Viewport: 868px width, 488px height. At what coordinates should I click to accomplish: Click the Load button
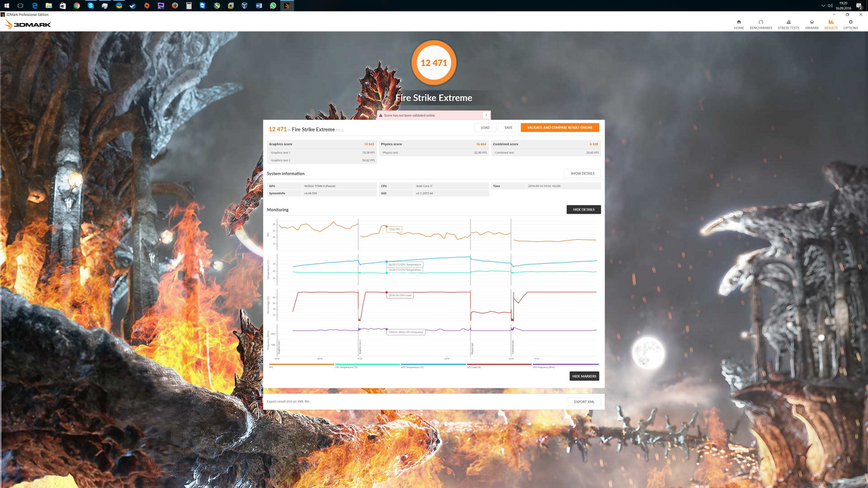coord(485,127)
